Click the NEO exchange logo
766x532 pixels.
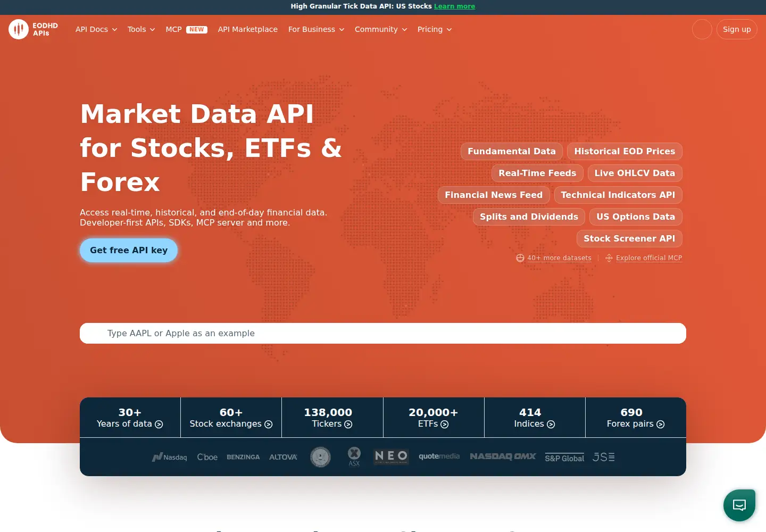[x=391, y=456]
